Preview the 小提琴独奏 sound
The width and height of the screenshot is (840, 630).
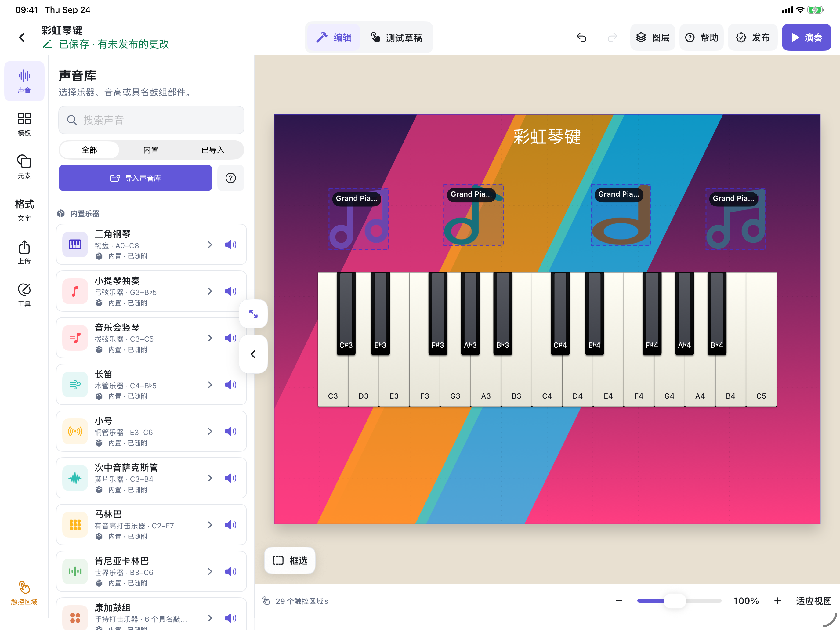click(x=230, y=291)
